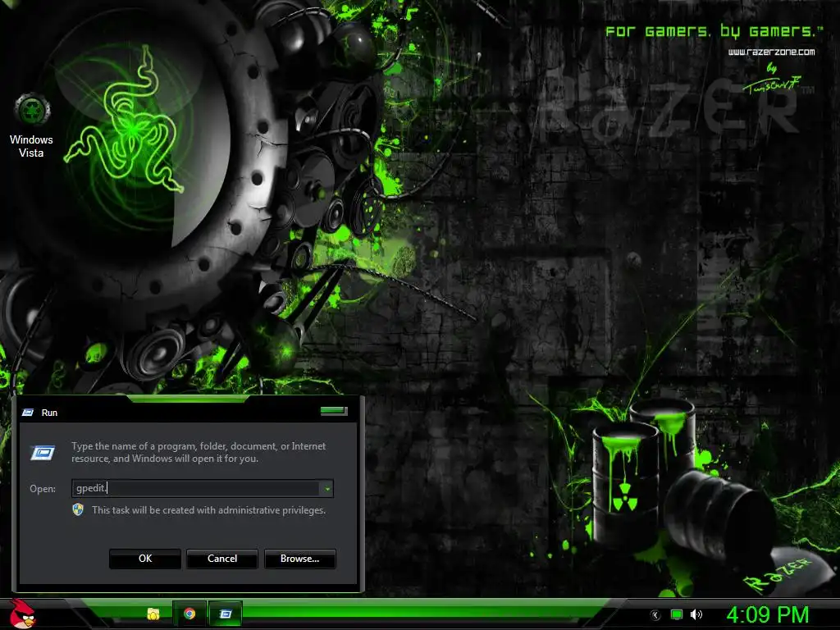Viewport: 840px width, 630px height.
Task: Click the admin shield icon
Action: point(78,509)
